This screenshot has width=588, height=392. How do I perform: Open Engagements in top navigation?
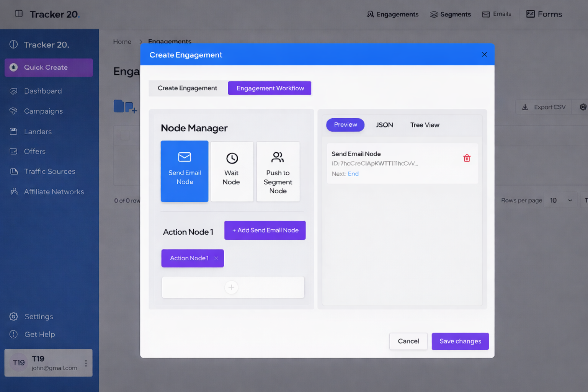point(393,14)
